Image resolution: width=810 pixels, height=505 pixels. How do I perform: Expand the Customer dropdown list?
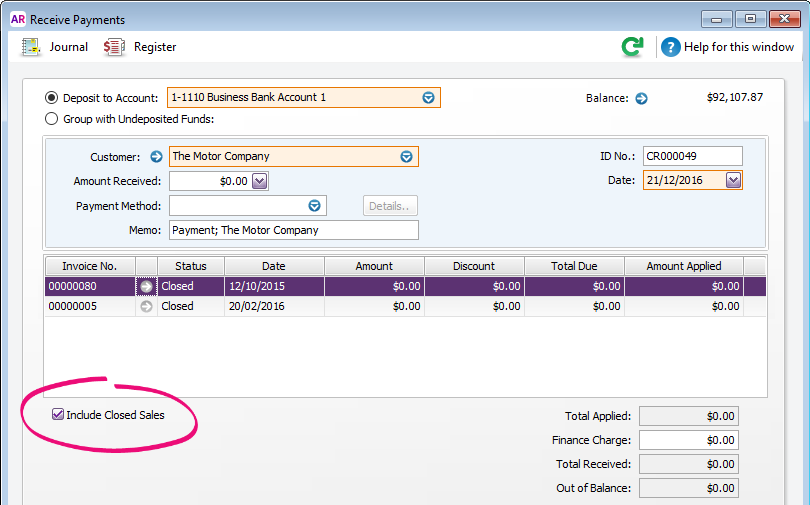pyautogui.click(x=406, y=157)
